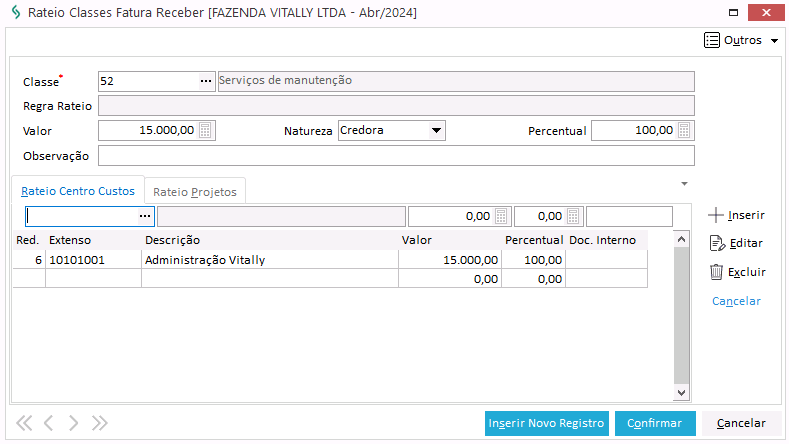Click the Inserir plus icon
789x444 pixels.
[x=715, y=215]
